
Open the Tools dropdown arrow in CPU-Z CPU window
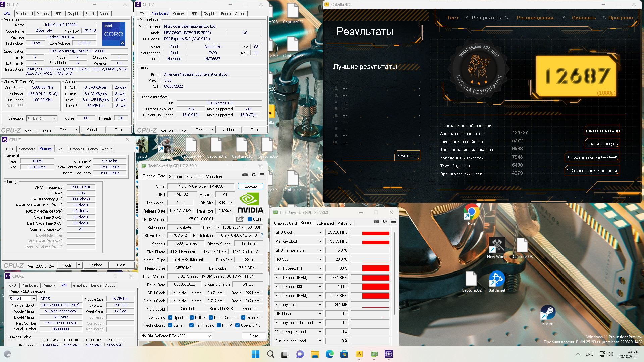(x=76, y=130)
